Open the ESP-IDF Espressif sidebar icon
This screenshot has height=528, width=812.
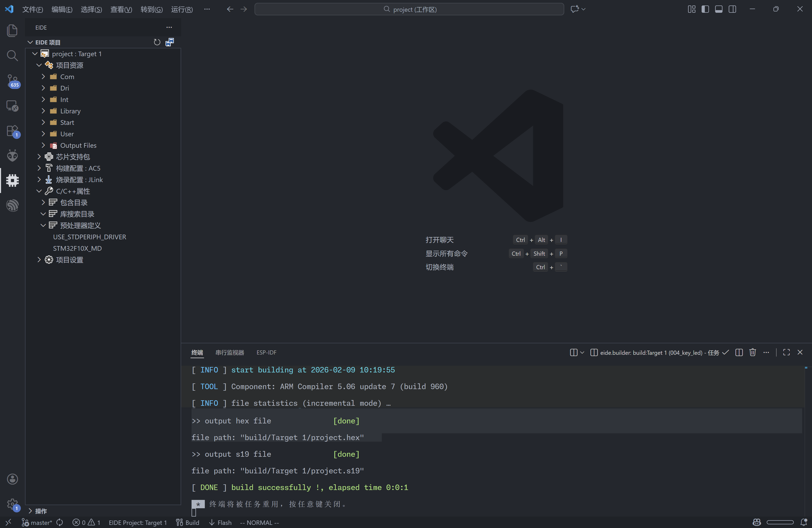12,205
